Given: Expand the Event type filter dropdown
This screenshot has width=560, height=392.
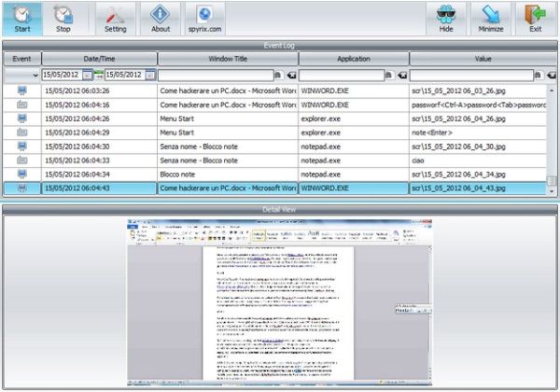Looking at the screenshot, I should (35, 75).
